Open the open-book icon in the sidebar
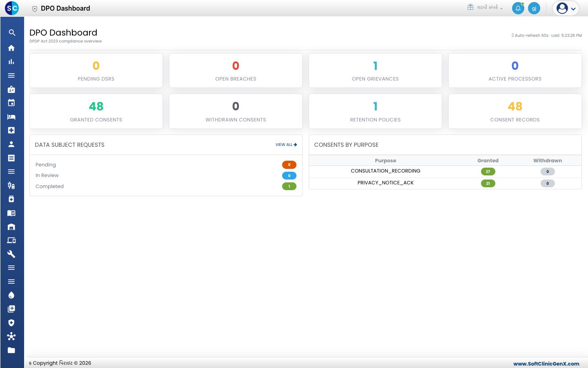The height and width of the screenshot is (368, 588). 11,213
